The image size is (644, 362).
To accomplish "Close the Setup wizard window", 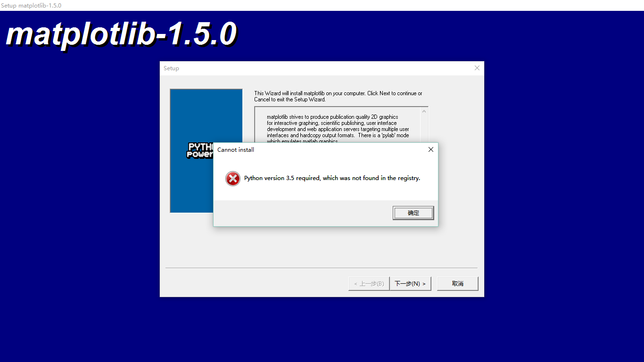I will [477, 68].
